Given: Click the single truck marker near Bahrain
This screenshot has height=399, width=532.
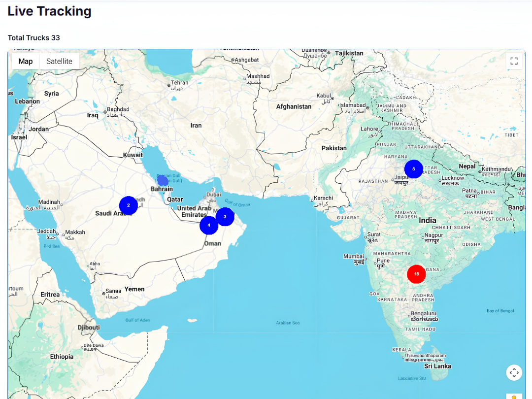Looking at the screenshot, I should click(163, 180).
